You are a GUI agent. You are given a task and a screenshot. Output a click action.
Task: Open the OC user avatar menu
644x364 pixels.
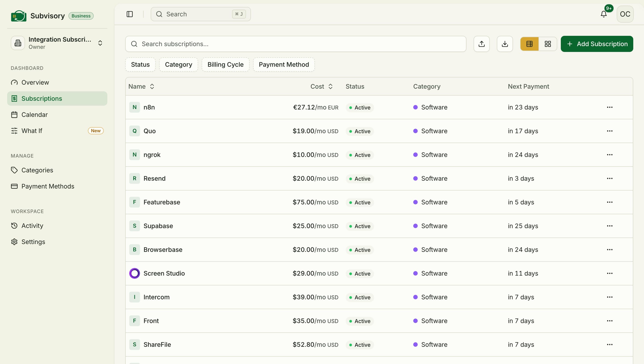625,14
